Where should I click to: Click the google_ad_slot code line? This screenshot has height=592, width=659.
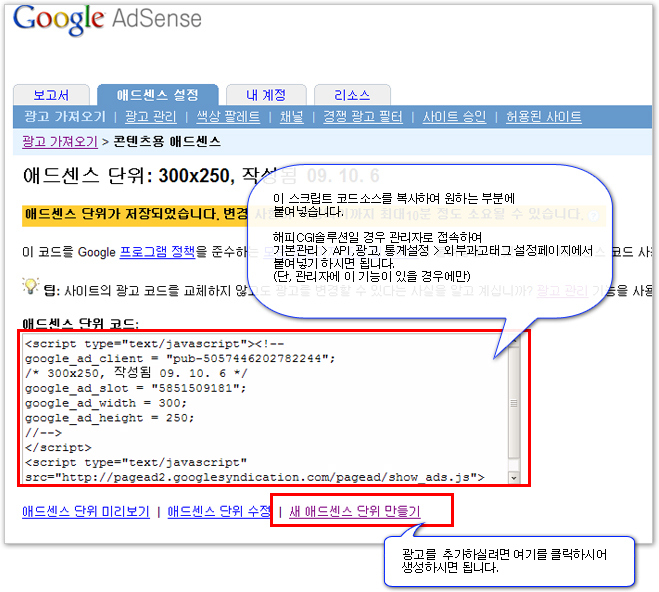[x=135, y=388]
